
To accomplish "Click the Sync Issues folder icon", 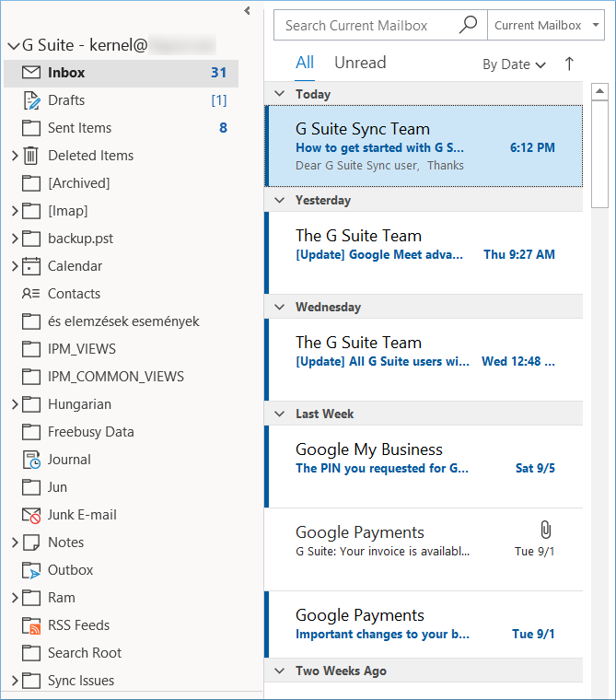I will pyautogui.click(x=31, y=681).
